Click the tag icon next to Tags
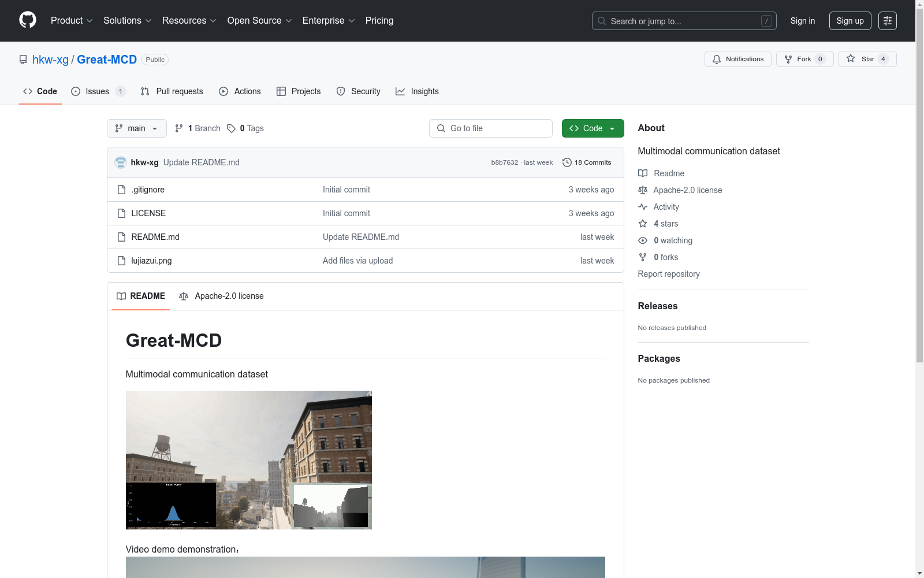Screen dimensions: 924x578 [x=231, y=128]
